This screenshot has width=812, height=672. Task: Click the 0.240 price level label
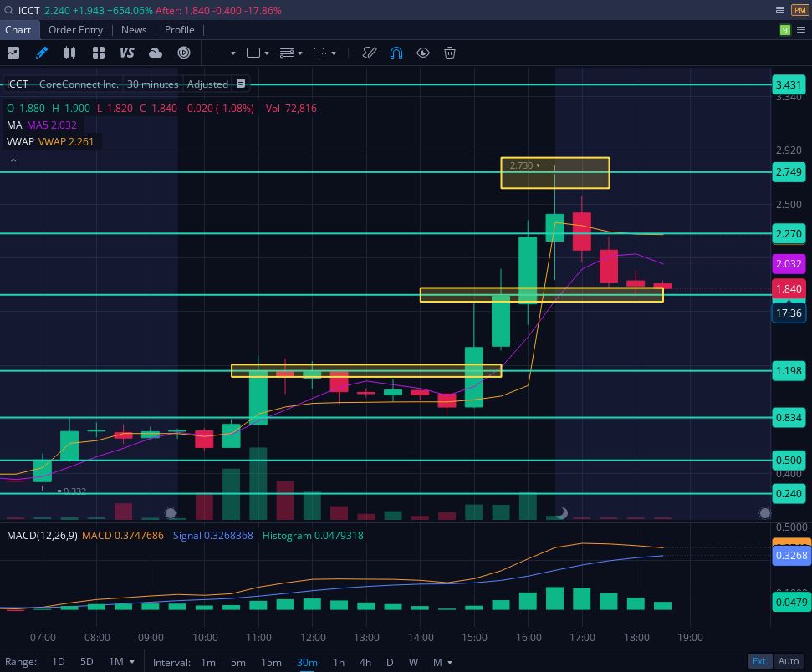pyautogui.click(x=789, y=493)
